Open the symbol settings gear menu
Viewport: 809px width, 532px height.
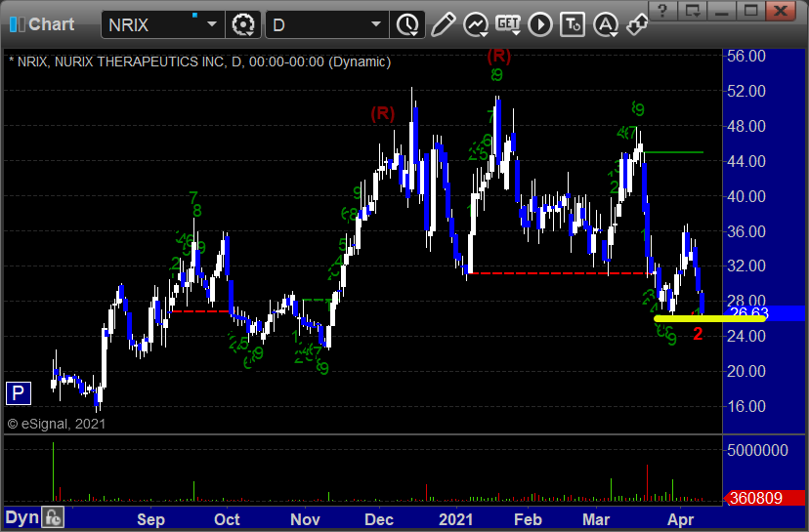(x=243, y=24)
